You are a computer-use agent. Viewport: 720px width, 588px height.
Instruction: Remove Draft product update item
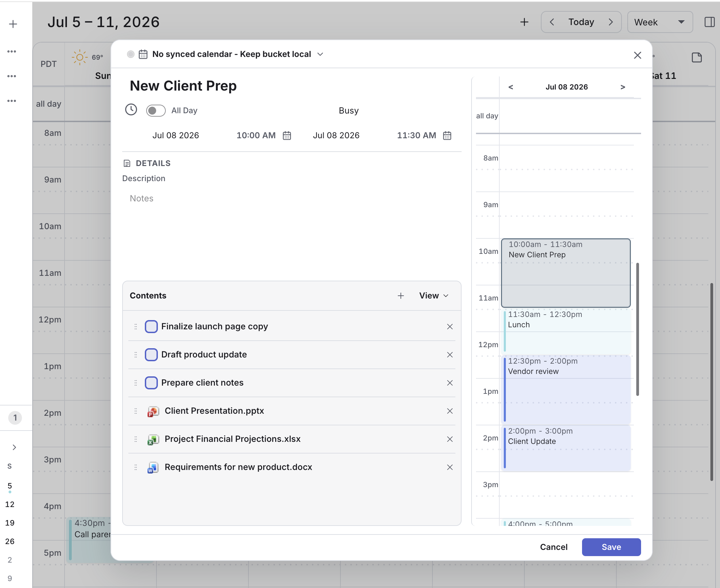(x=450, y=355)
